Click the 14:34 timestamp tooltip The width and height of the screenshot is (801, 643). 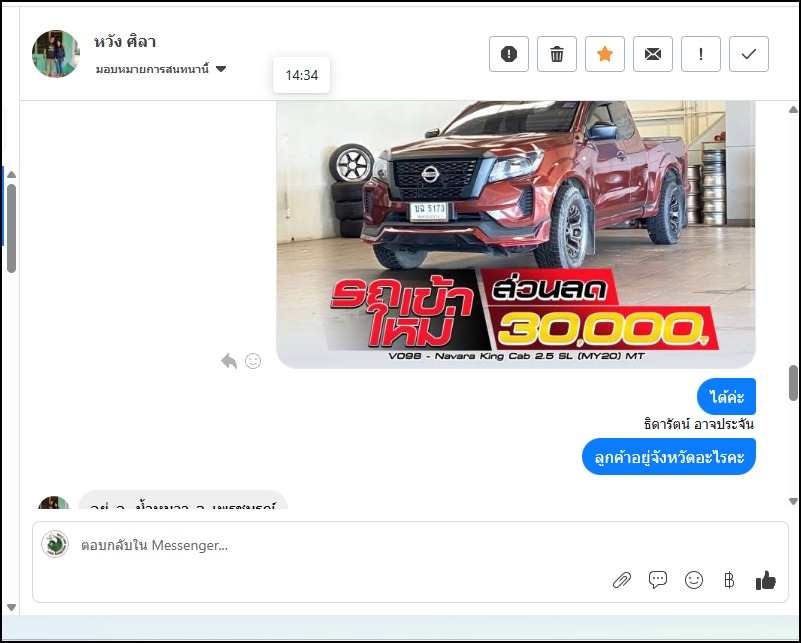pyautogui.click(x=301, y=75)
